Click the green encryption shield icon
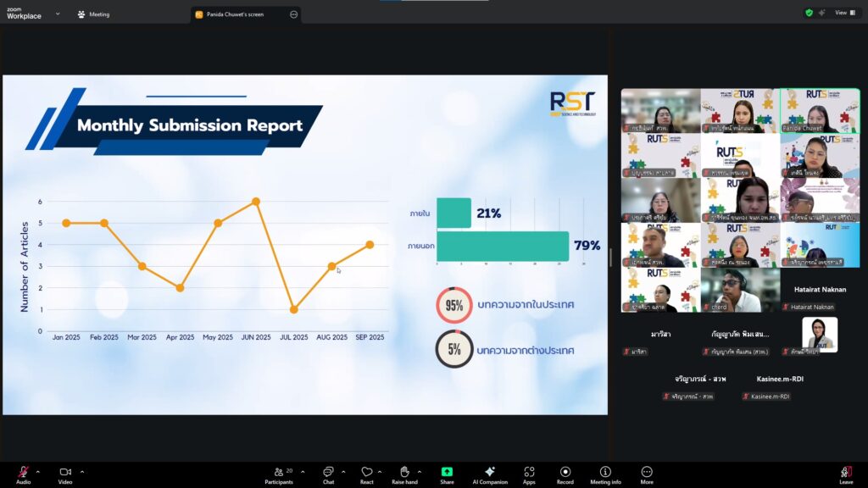Screen dimensions: 868x488 coord(809,13)
